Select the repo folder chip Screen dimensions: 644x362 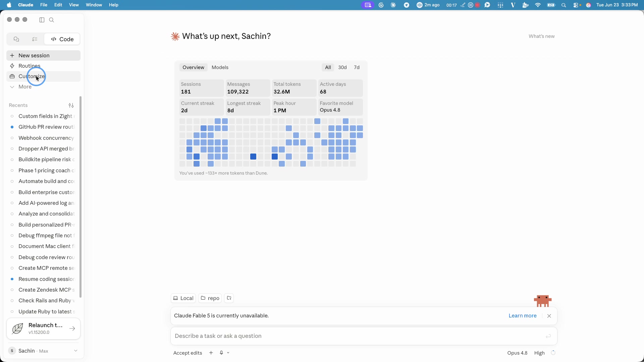click(210, 298)
